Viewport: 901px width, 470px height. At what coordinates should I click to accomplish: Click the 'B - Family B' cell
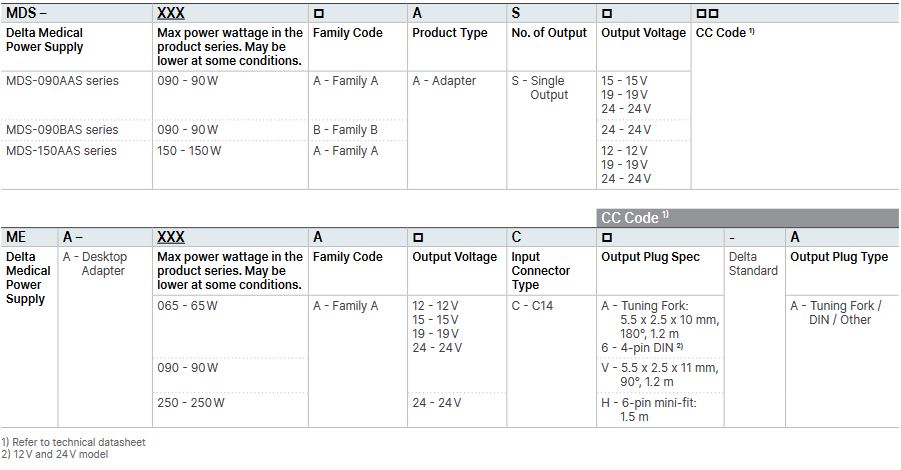point(345,130)
